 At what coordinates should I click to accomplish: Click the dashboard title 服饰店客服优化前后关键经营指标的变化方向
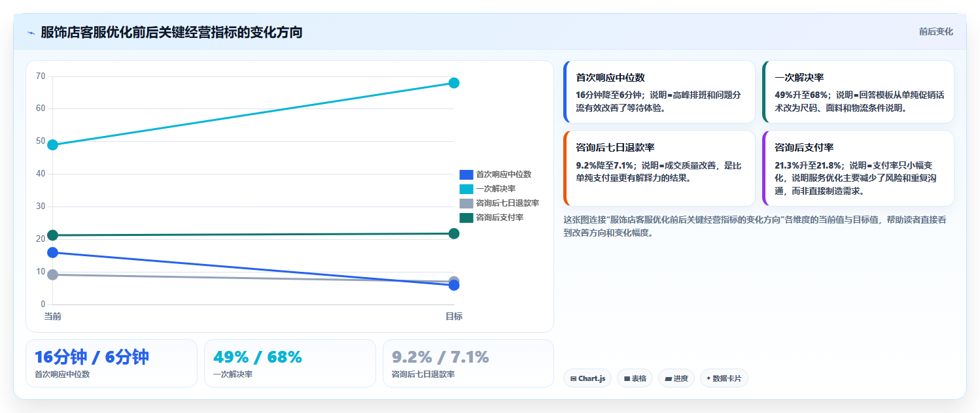click(x=171, y=32)
